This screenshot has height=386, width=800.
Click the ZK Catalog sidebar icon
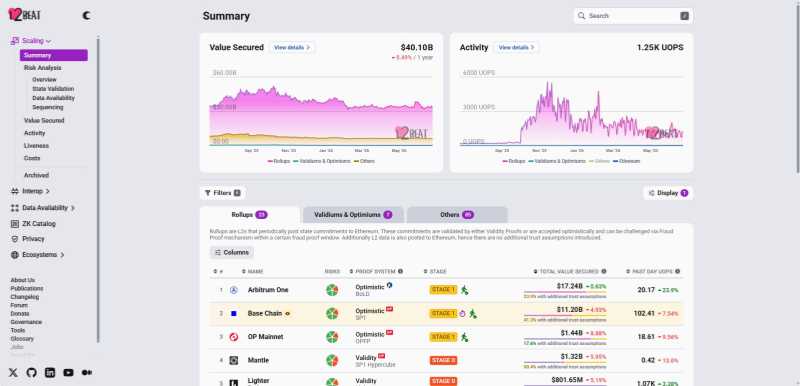pos(15,224)
